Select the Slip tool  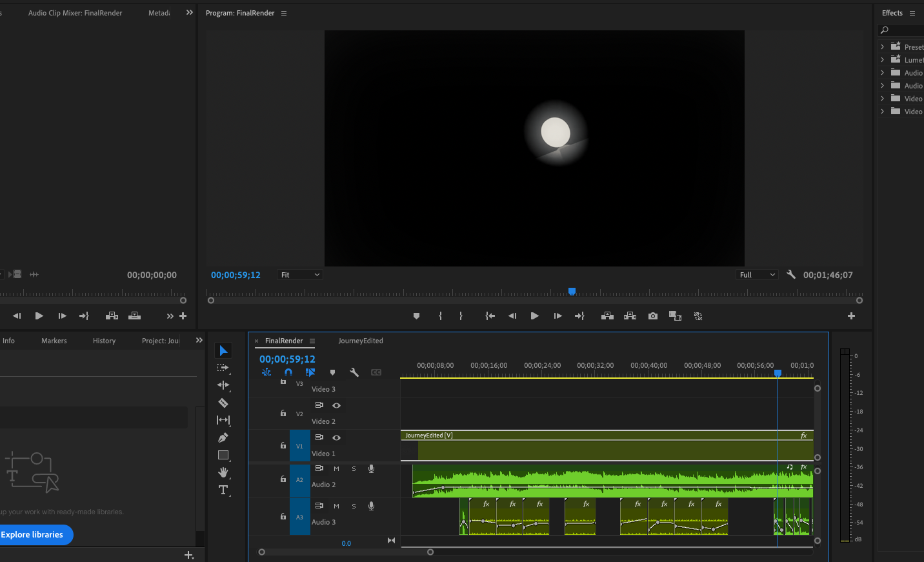223,420
